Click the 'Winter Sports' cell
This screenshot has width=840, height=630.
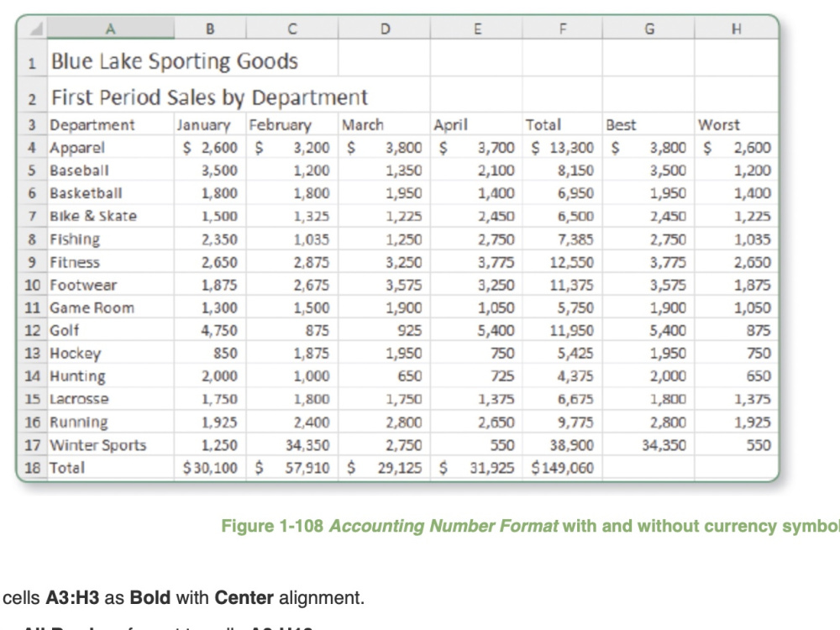tap(110, 444)
